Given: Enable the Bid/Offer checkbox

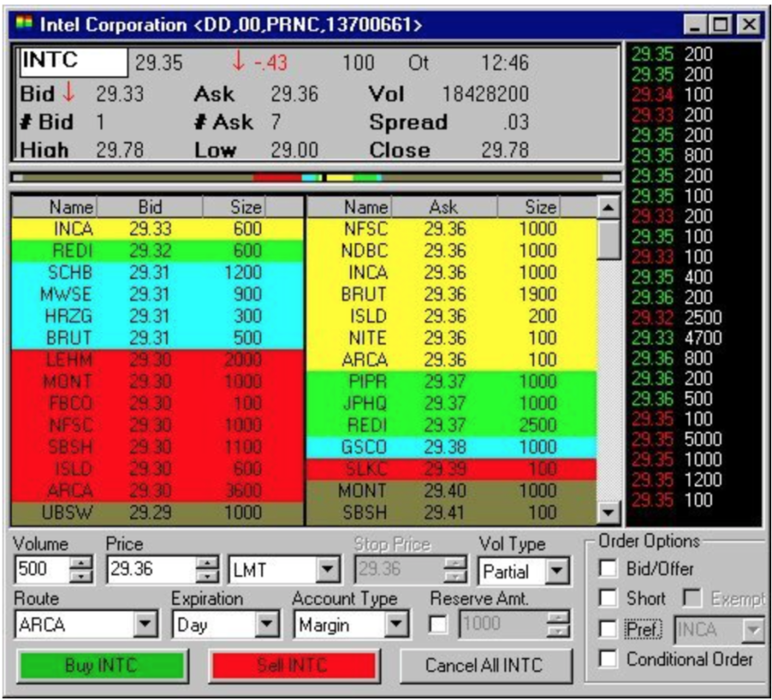Looking at the screenshot, I should pyautogui.click(x=608, y=569).
